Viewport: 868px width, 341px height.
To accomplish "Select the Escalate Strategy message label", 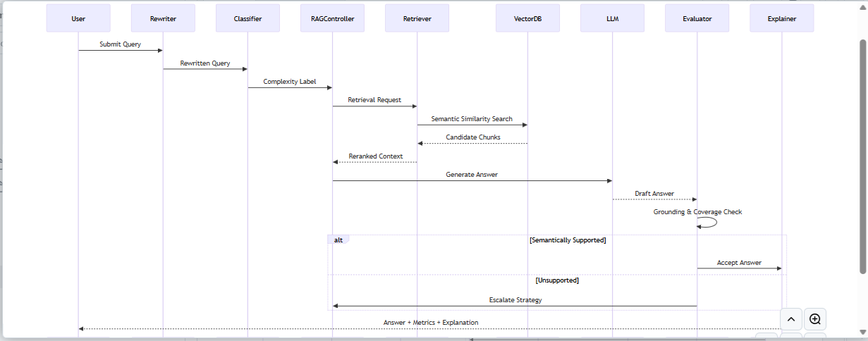I will 515,300.
